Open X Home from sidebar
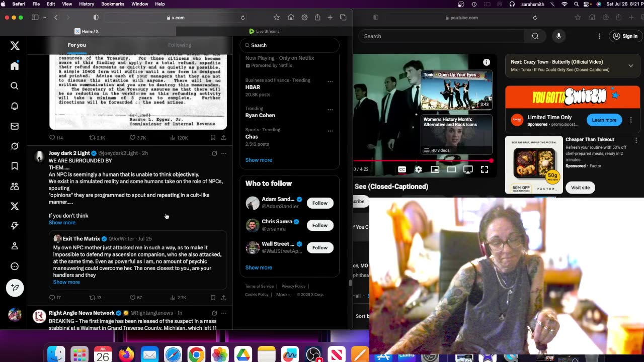This screenshot has height=362, width=644. point(15,66)
